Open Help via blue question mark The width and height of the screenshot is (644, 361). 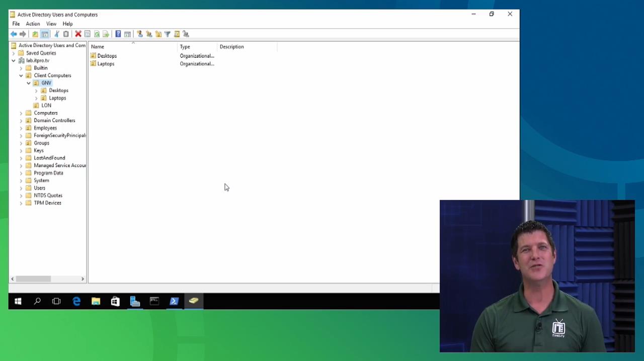coord(118,34)
